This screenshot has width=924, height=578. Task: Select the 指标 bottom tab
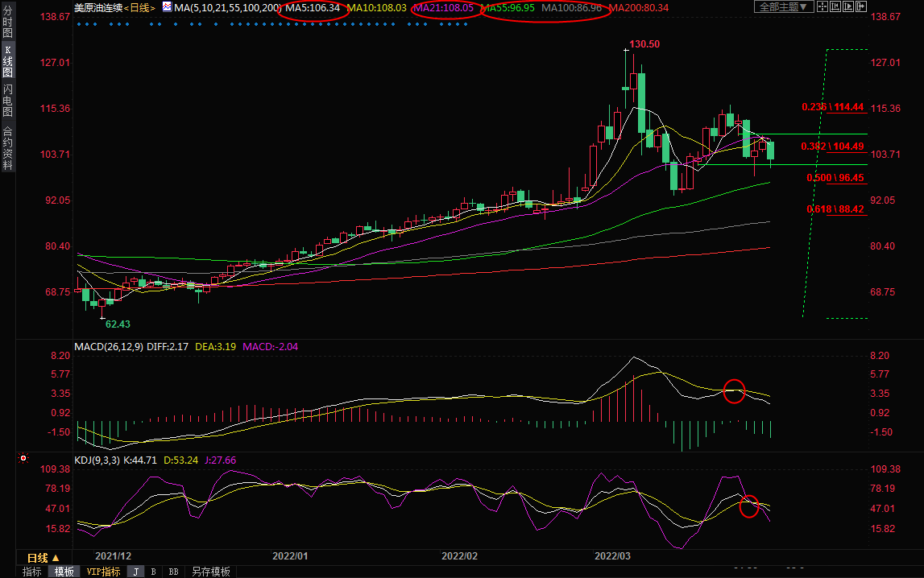[31, 572]
